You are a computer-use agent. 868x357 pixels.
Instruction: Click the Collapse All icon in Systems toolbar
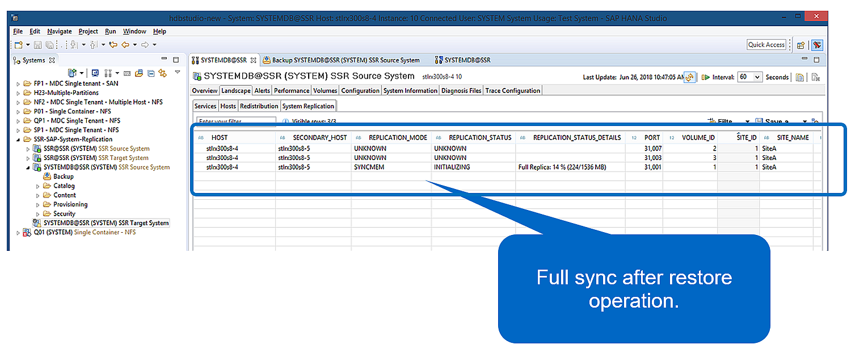pyautogui.click(x=151, y=73)
